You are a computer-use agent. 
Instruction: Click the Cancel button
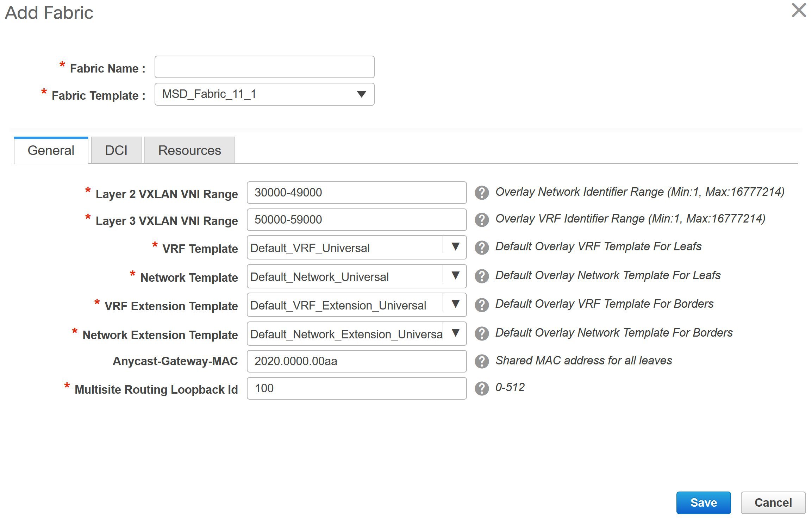coord(773,502)
